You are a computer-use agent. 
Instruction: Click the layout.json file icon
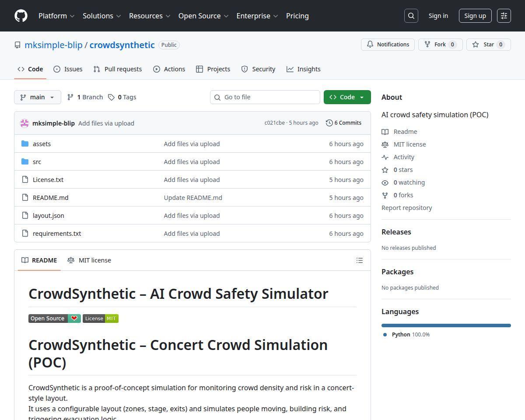[x=25, y=216]
